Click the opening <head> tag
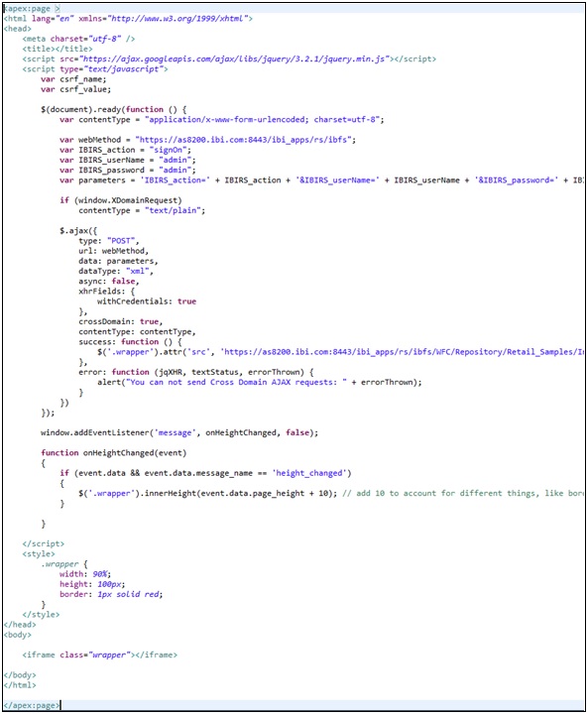This screenshot has width=588, height=714. click(18, 29)
